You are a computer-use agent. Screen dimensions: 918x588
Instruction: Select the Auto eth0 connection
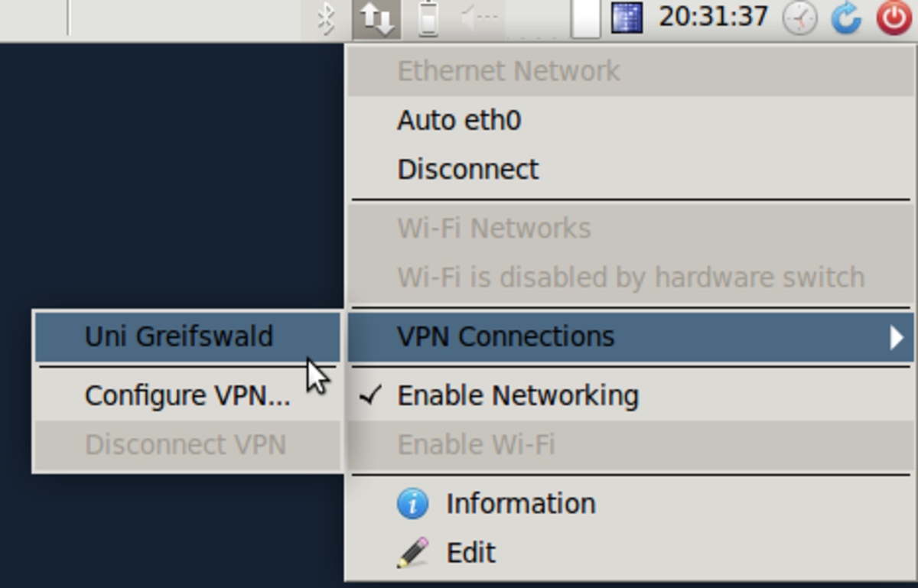point(459,121)
